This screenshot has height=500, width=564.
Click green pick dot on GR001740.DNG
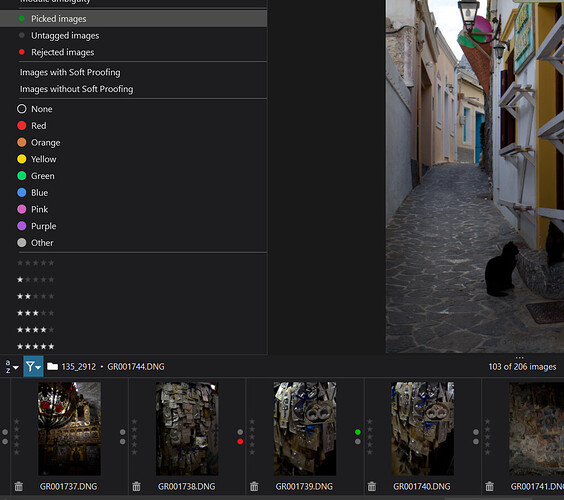coord(358,432)
